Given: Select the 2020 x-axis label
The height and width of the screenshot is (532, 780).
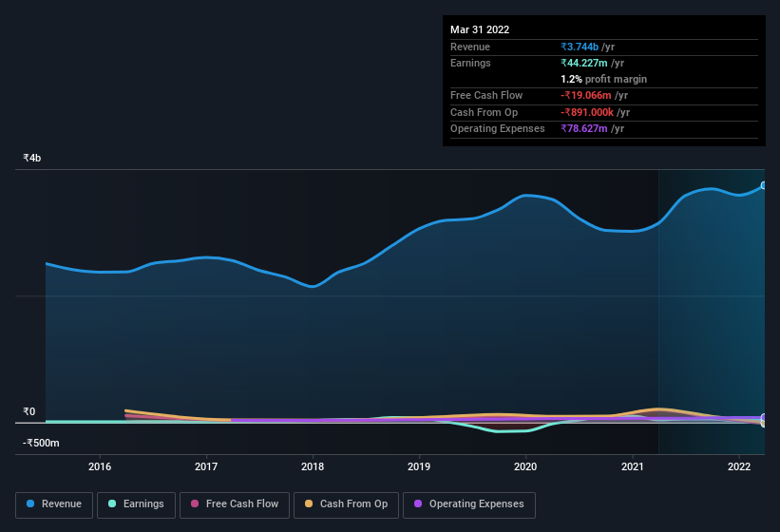Looking at the screenshot, I should 525,466.
